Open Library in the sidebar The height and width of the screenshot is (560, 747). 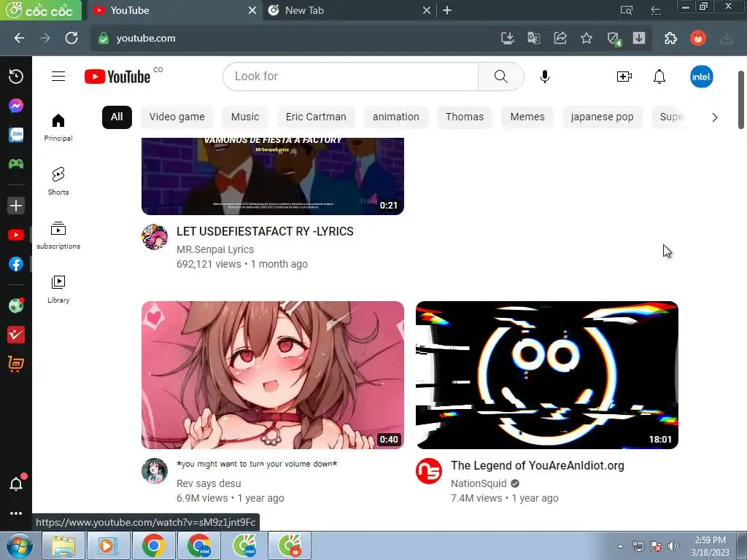[x=58, y=289]
